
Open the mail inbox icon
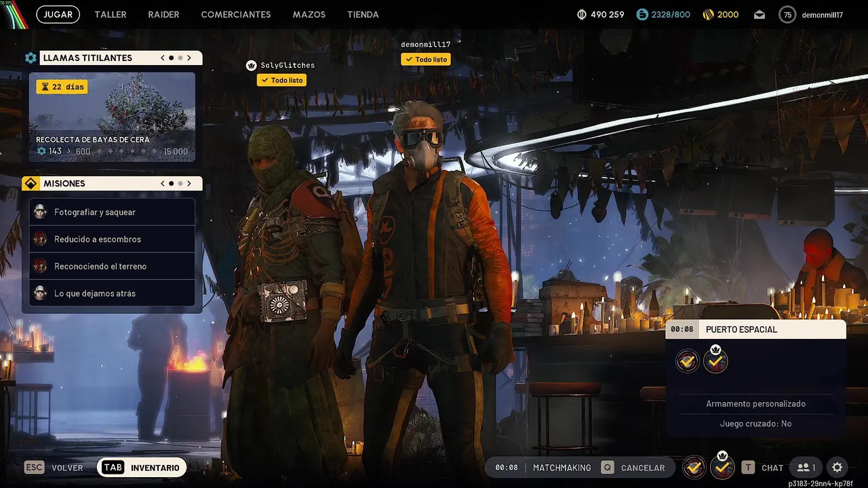pos(759,15)
